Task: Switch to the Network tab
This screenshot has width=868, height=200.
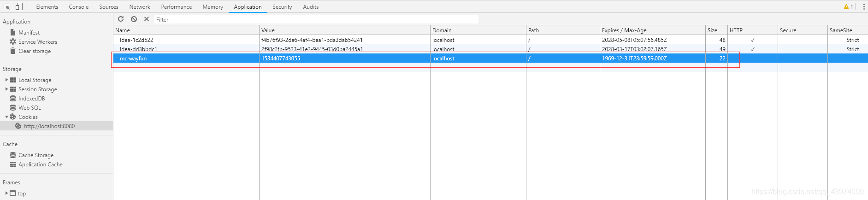Action: pos(140,6)
